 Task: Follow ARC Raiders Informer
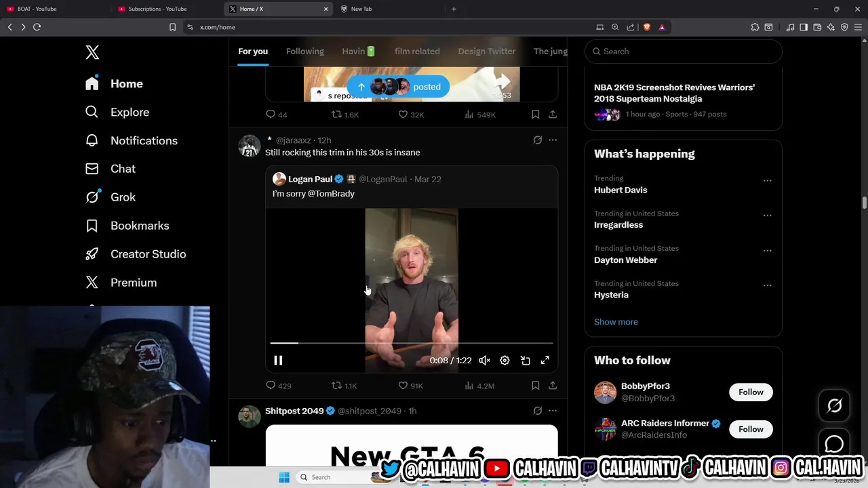(751, 429)
